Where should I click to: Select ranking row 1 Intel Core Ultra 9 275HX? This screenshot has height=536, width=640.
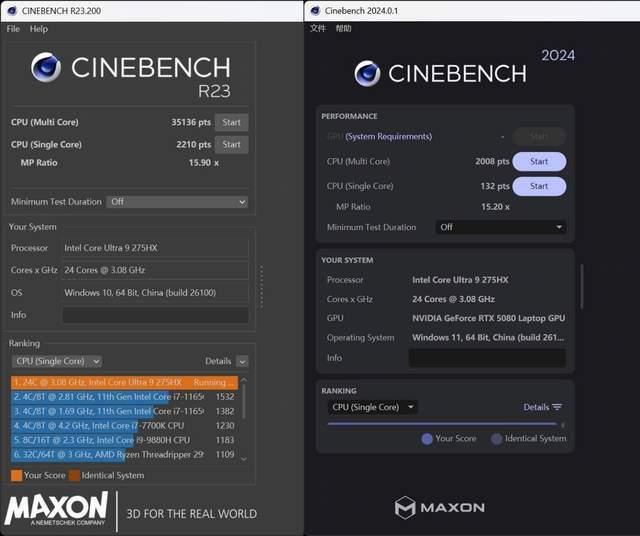click(x=124, y=382)
